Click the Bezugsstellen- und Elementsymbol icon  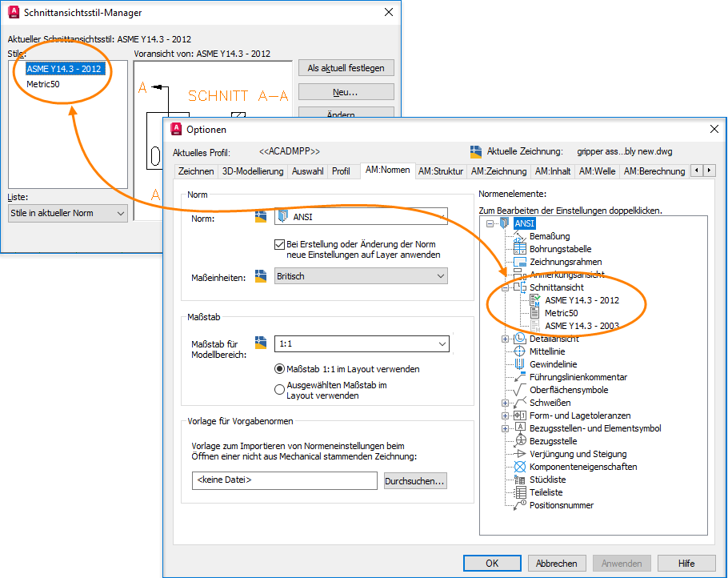point(519,428)
